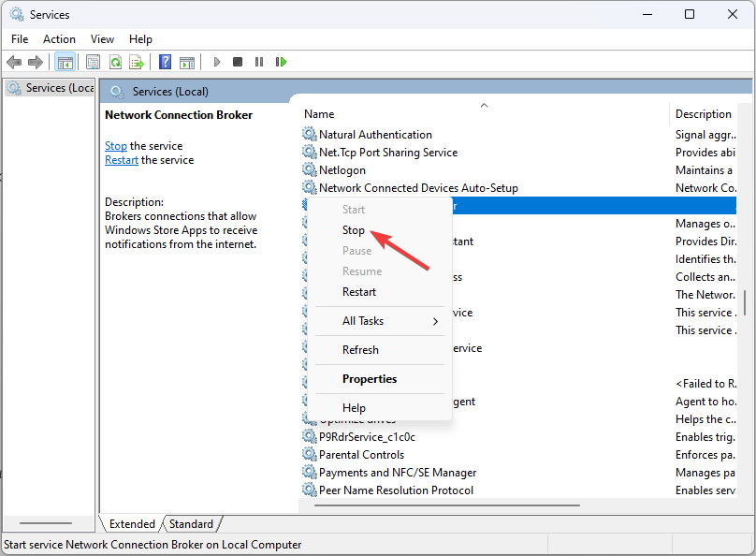Click the Description column header
The width and height of the screenshot is (756, 556).
coord(704,114)
